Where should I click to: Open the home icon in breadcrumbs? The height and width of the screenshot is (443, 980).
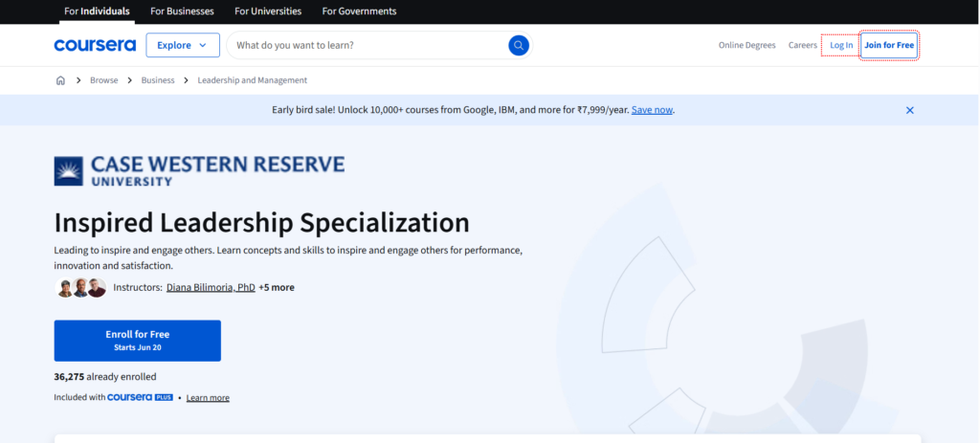point(60,80)
